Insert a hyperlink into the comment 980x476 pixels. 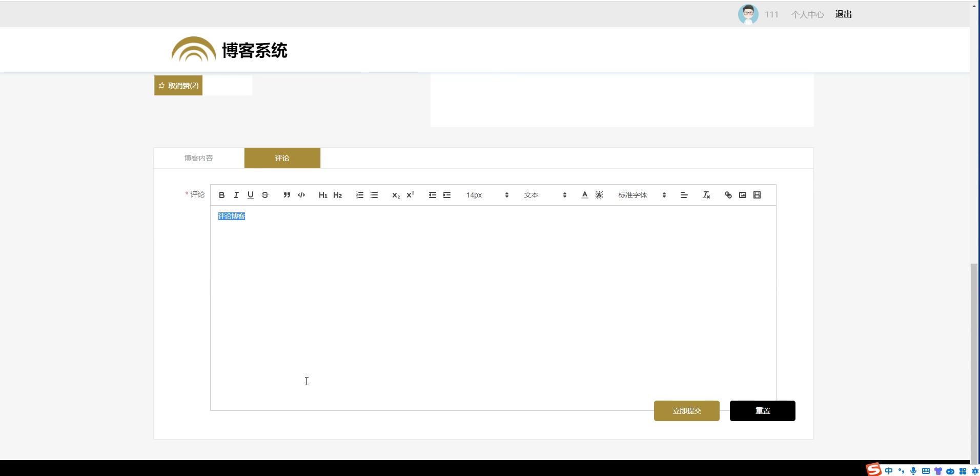tap(728, 195)
